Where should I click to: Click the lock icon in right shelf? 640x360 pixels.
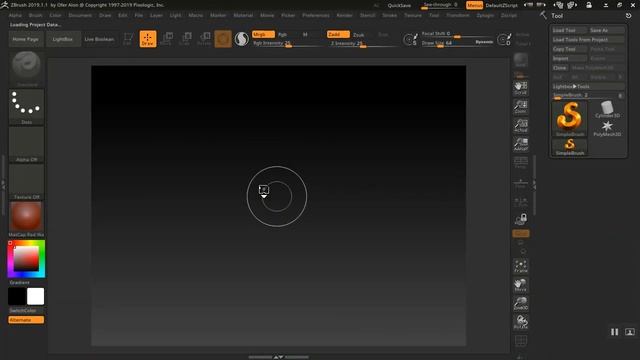(x=521, y=219)
